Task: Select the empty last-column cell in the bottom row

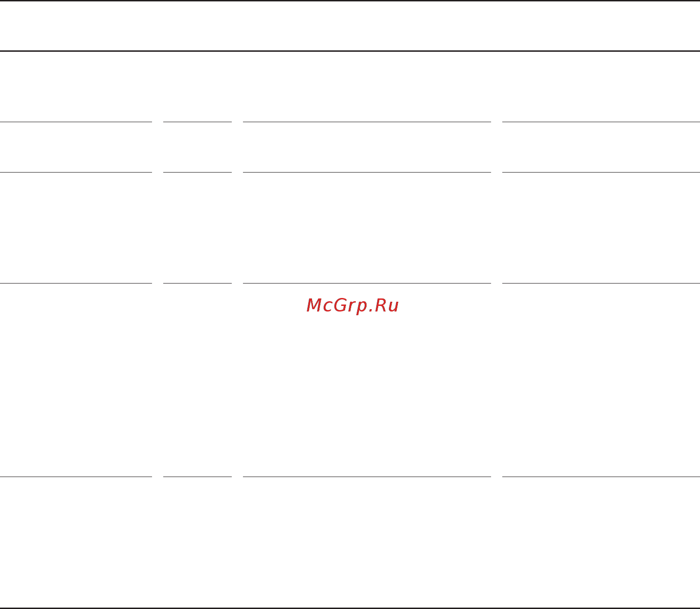Action: point(601,542)
